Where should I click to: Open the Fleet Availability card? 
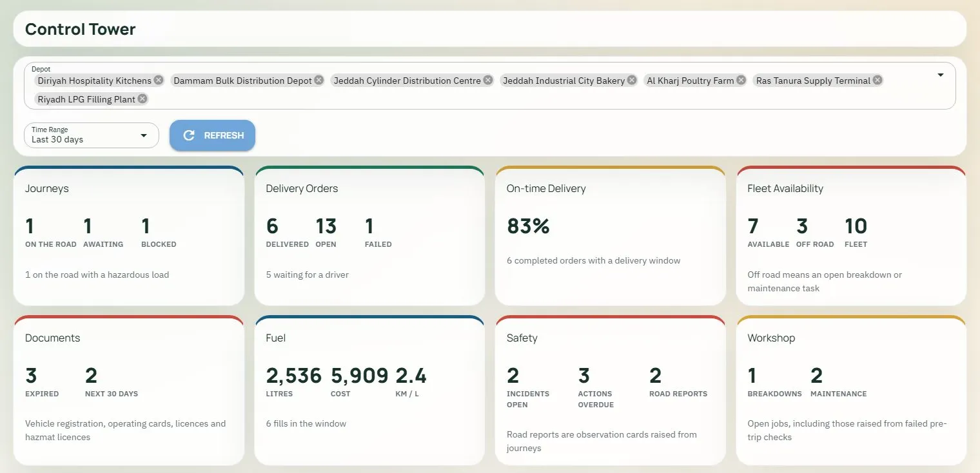click(x=851, y=236)
